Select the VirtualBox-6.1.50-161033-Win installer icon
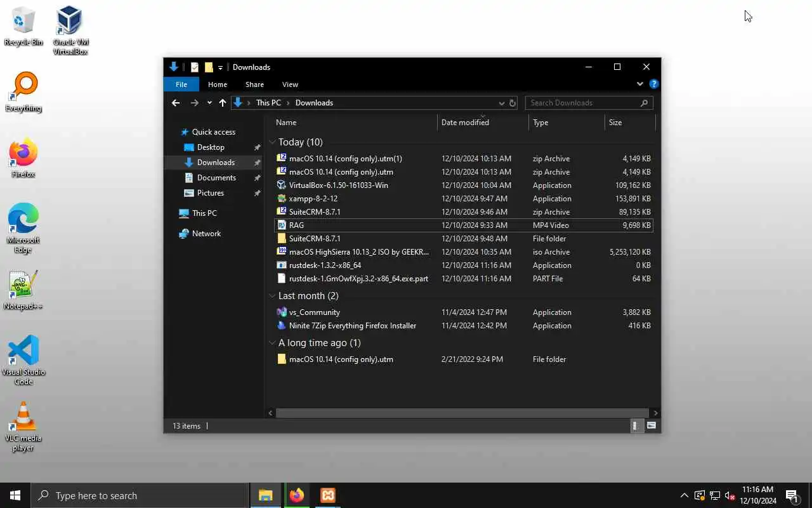This screenshot has width=812, height=508. [282, 185]
